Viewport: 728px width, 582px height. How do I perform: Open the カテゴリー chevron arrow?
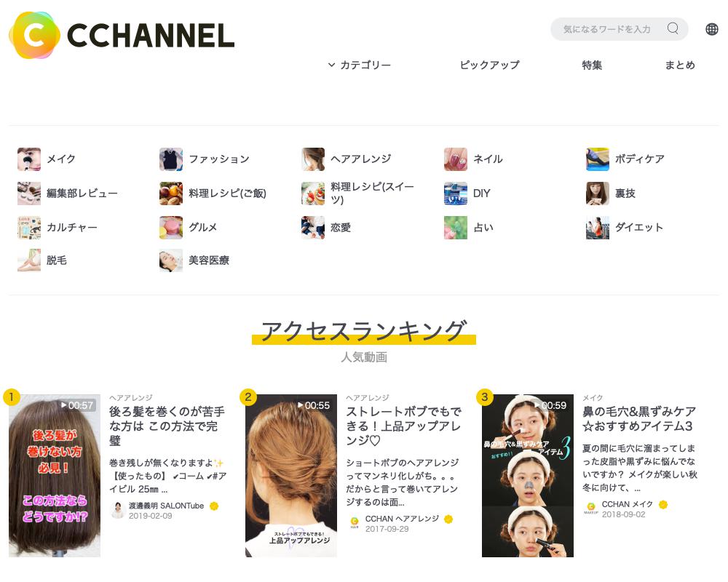click(332, 65)
